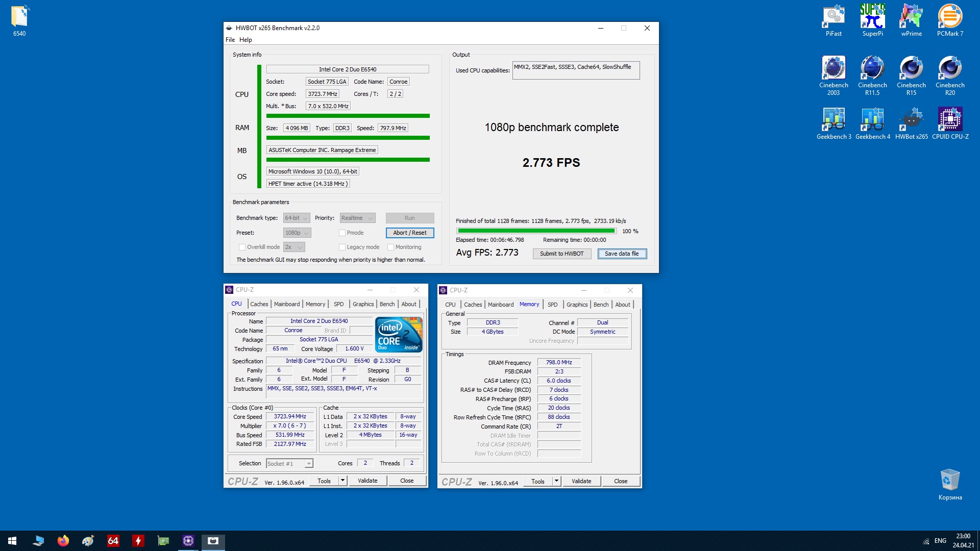This screenshot has height=551, width=980.
Task: Expand Tools arrow in left CPU-Z
Action: click(x=342, y=481)
